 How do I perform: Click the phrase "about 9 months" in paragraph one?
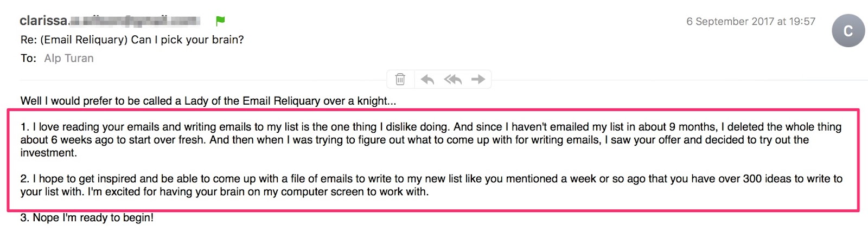[677, 127]
